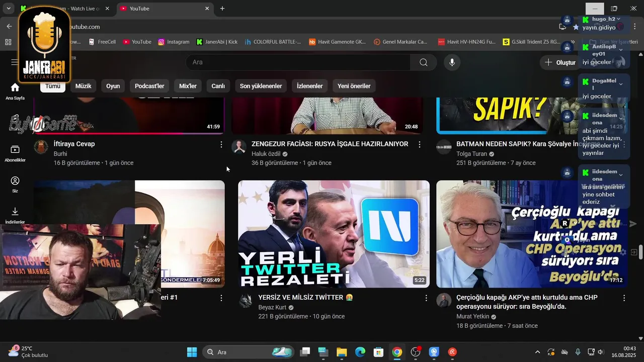Open the Çerçioğlu kapağı AKP'ye attı title

pos(527,302)
